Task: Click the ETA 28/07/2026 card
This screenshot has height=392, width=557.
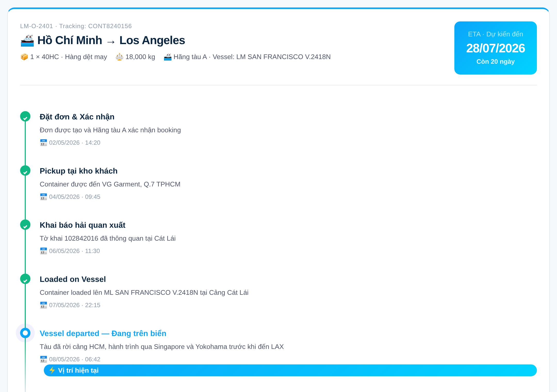Action: coord(496,48)
